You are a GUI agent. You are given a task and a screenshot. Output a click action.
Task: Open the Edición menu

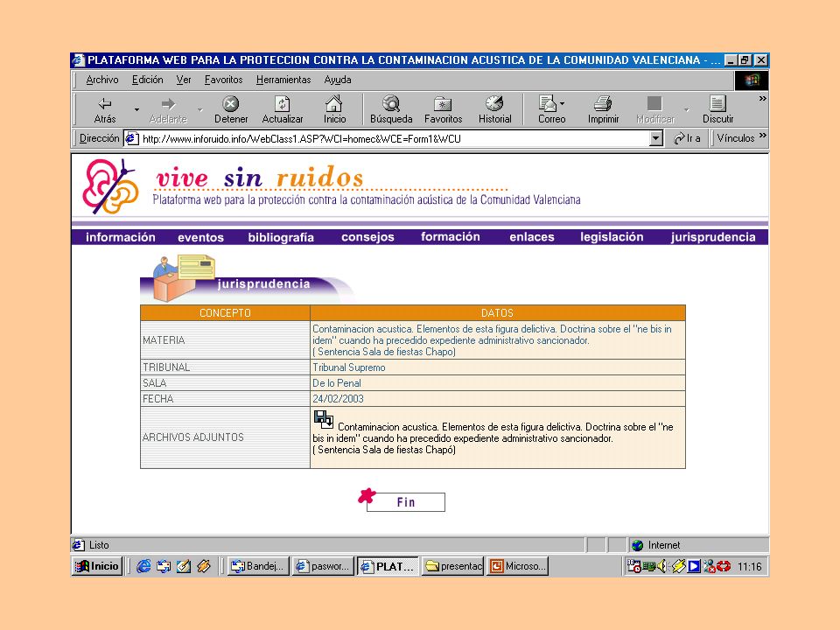click(x=147, y=80)
